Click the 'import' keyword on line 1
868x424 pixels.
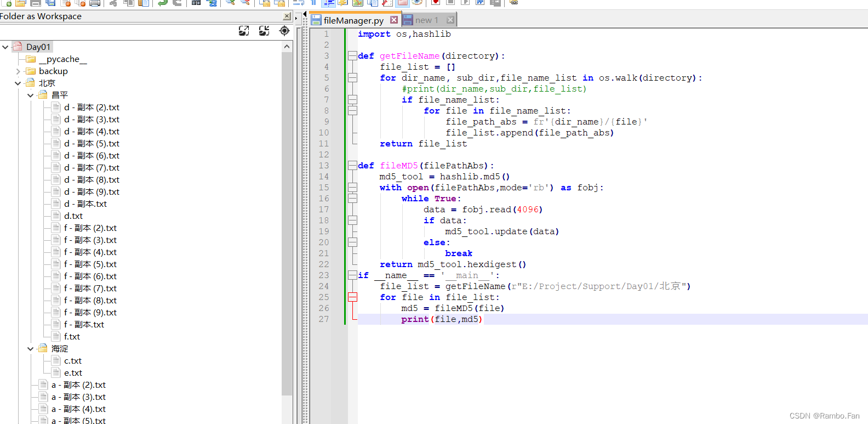coord(374,34)
